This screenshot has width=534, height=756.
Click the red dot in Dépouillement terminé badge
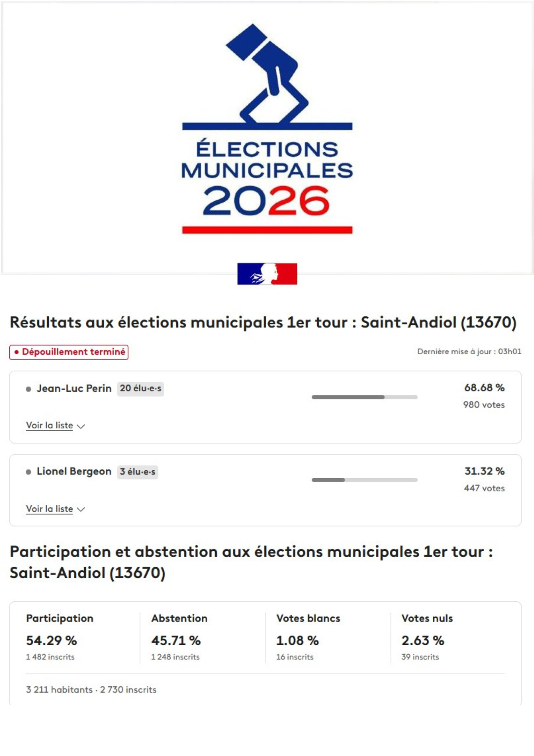[17, 352]
